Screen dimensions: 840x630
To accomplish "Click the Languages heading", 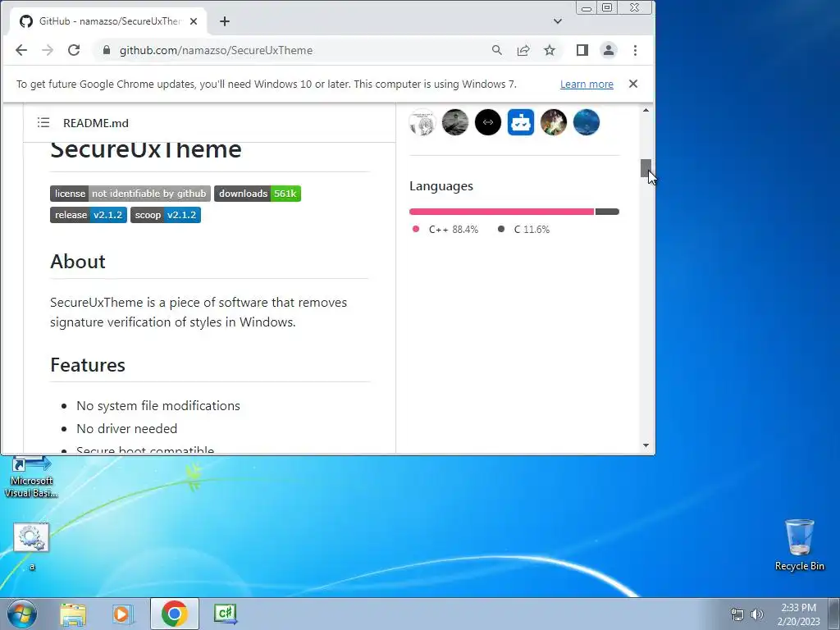I will (441, 186).
